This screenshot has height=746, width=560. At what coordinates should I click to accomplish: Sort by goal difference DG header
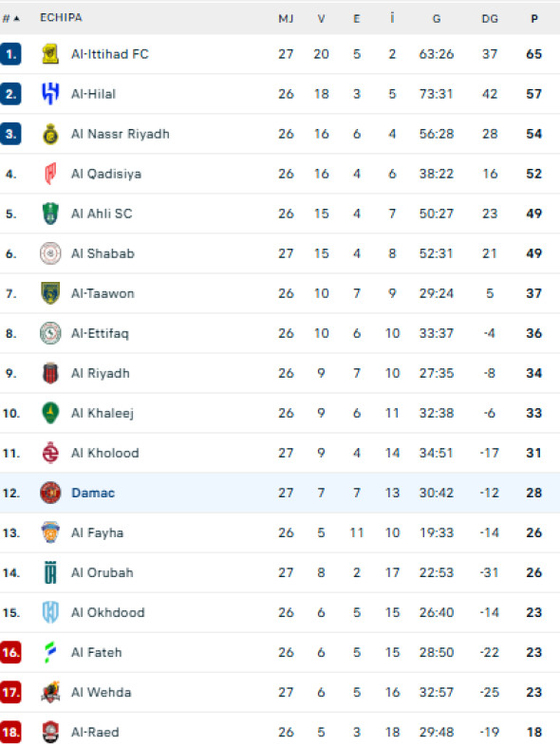click(x=490, y=19)
